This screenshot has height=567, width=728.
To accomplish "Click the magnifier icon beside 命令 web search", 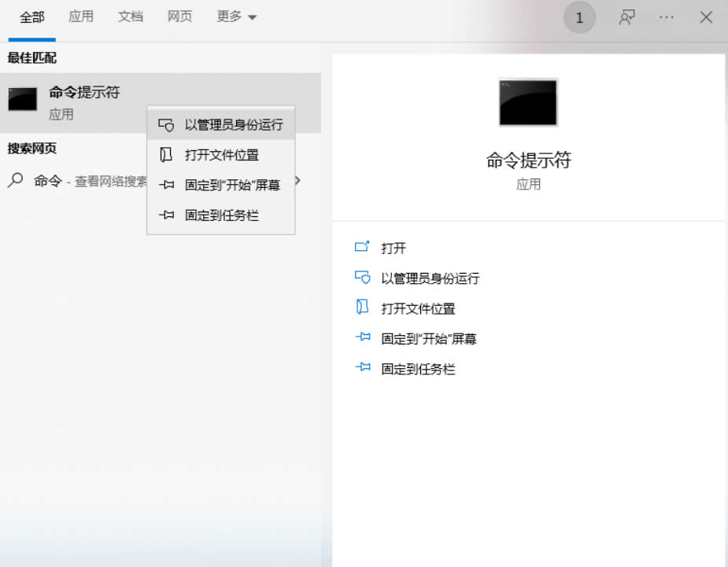I will tap(16, 181).
